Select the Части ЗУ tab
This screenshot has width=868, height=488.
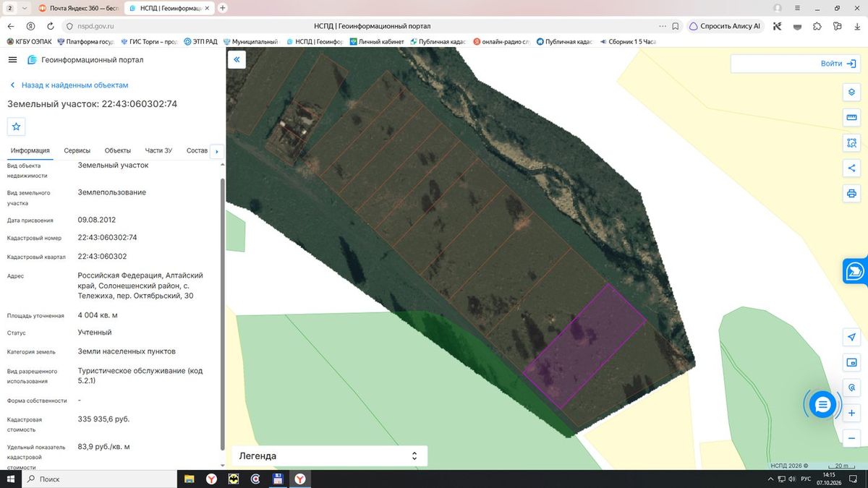(158, 150)
